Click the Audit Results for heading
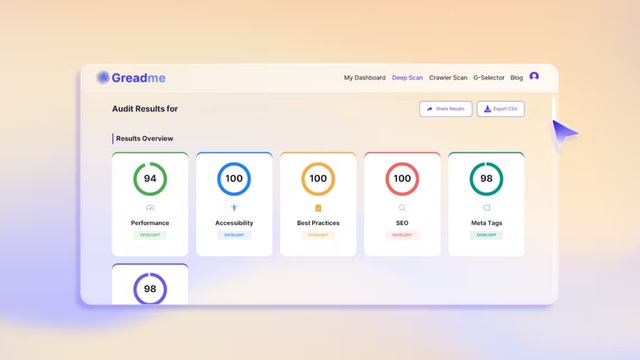640x360 pixels. [145, 109]
